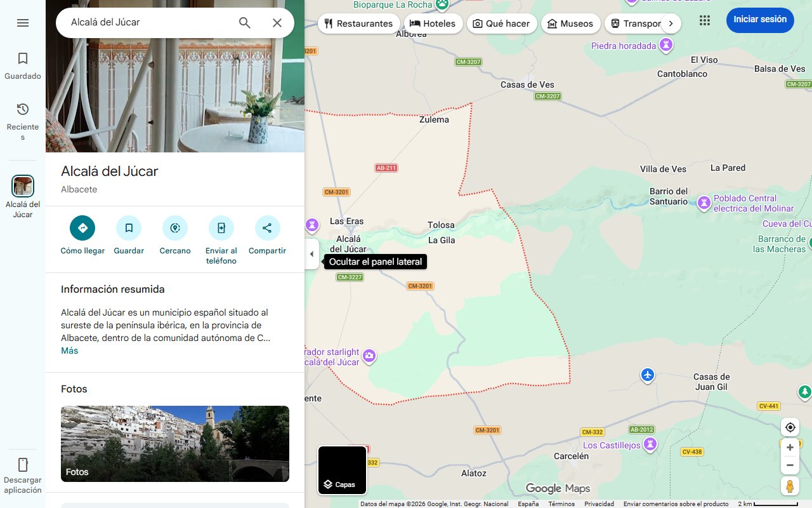
Task: Open the Cercano search icon
Action: pos(174,227)
